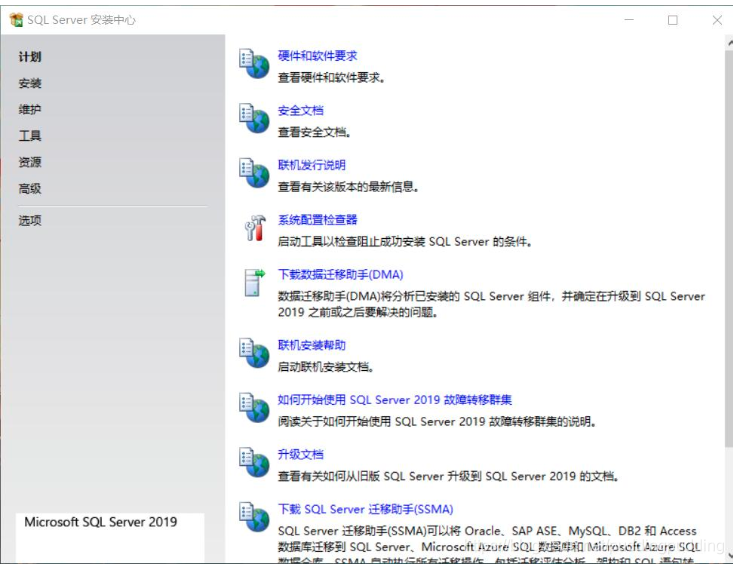Launch 系统配置检查器
The image size is (733, 564).
tap(317, 220)
